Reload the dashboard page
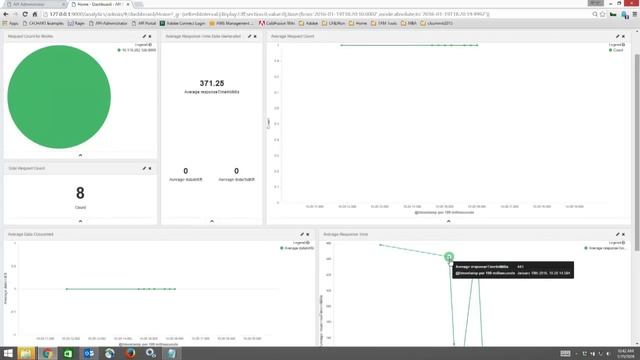The image size is (640, 360). [x=25, y=14]
